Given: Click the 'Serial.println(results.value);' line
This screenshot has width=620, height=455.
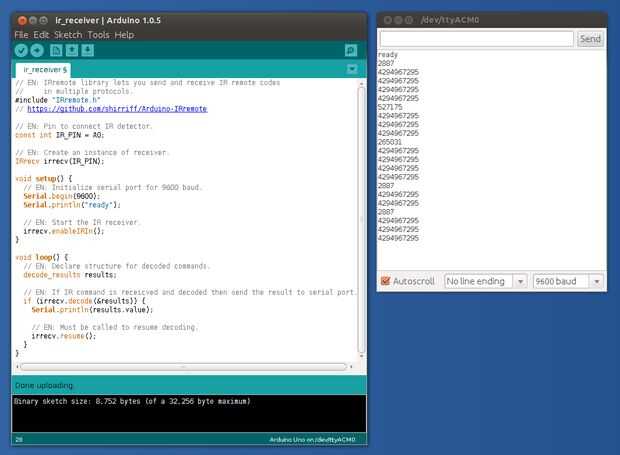Looking at the screenshot, I should [92, 310].
